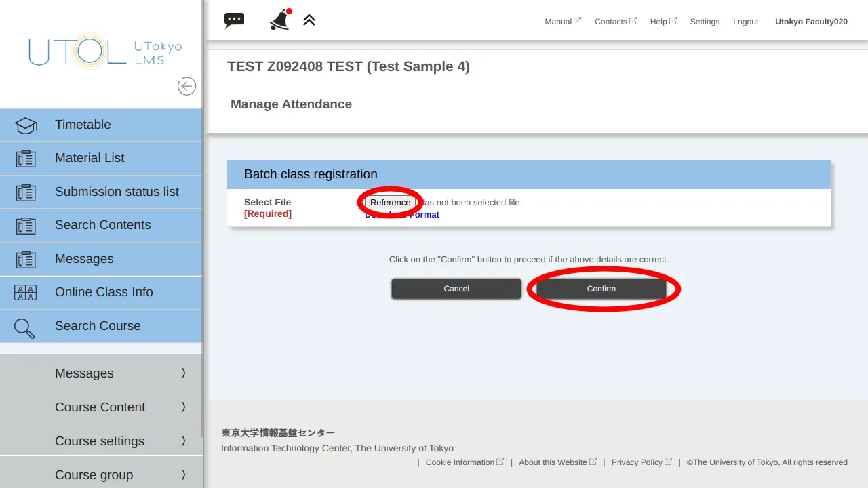This screenshot has height=488, width=868.
Task: Collapse header with double chevron up icon
Action: tap(309, 20)
